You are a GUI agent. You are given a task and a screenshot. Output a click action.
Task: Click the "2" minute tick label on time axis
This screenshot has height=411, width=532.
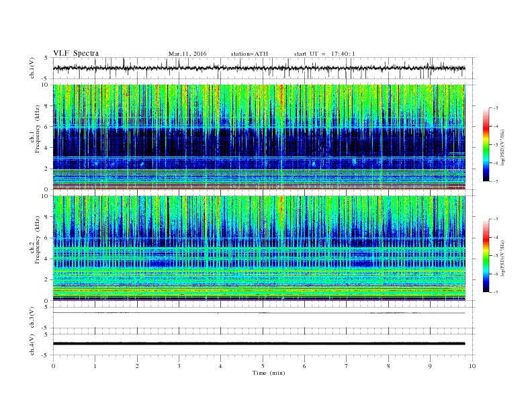tap(137, 366)
